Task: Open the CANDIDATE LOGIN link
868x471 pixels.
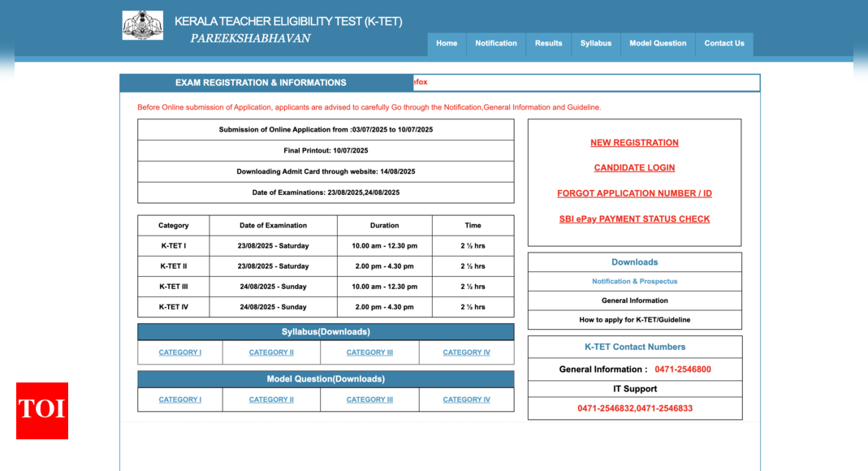Action: pos(634,168)
